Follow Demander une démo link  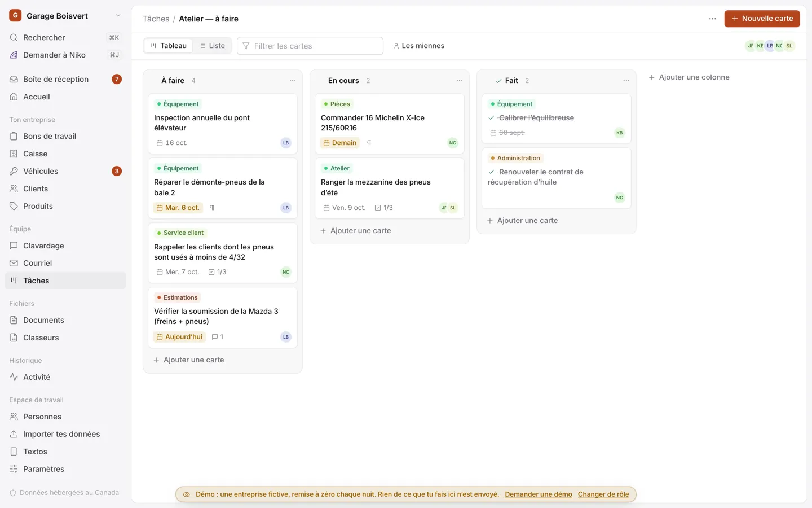point(539,494)
